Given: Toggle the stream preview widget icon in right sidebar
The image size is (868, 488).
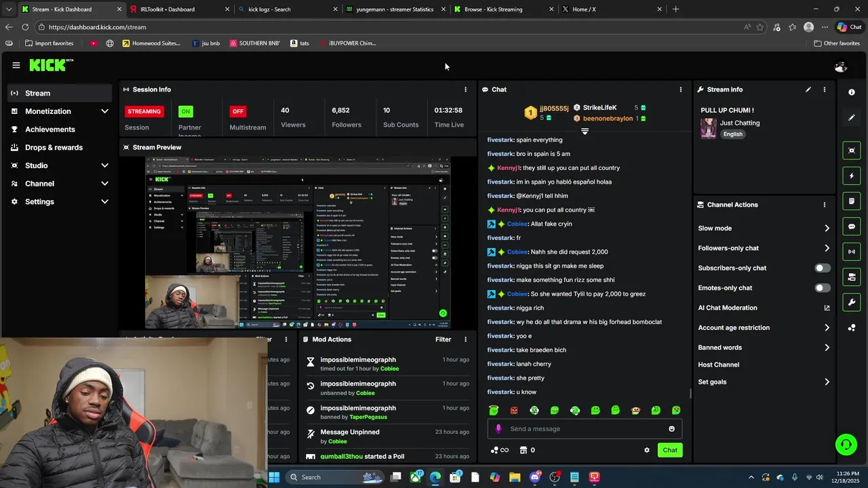Looking at the screenshot, I should 852,150.
